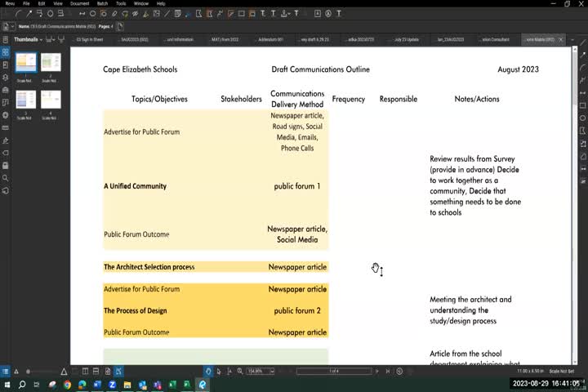The height and width of the screenshot is (392, 588).
Task: Activate the Zoom magnifier tool
Action: 240,372
